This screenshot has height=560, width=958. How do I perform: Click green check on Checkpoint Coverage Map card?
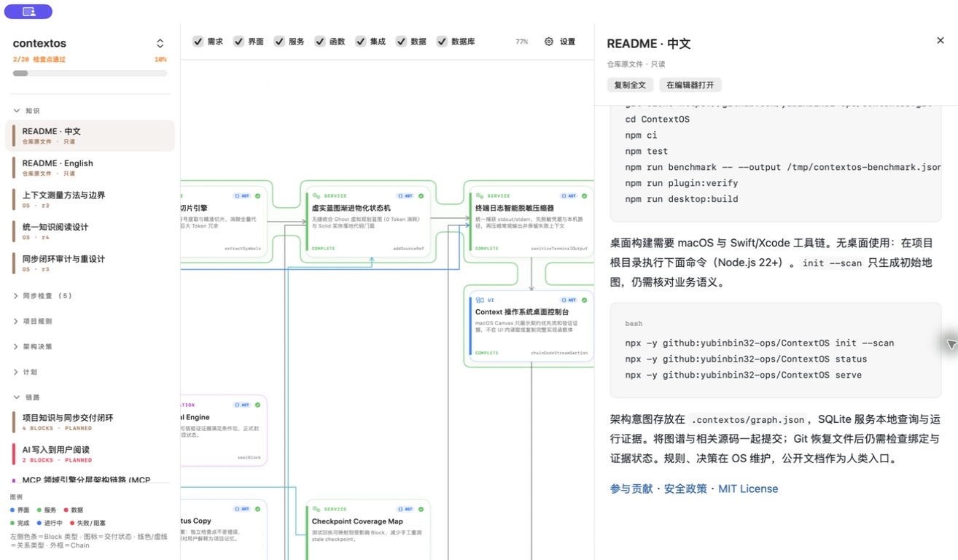(x=421, y=509)
